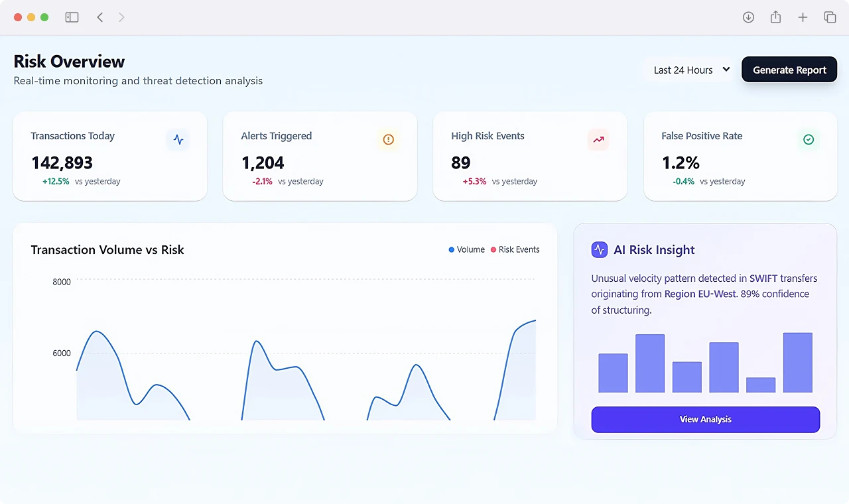Click the Real-time monitoring subtitle text
849x504 pixels.
(138, 81)
